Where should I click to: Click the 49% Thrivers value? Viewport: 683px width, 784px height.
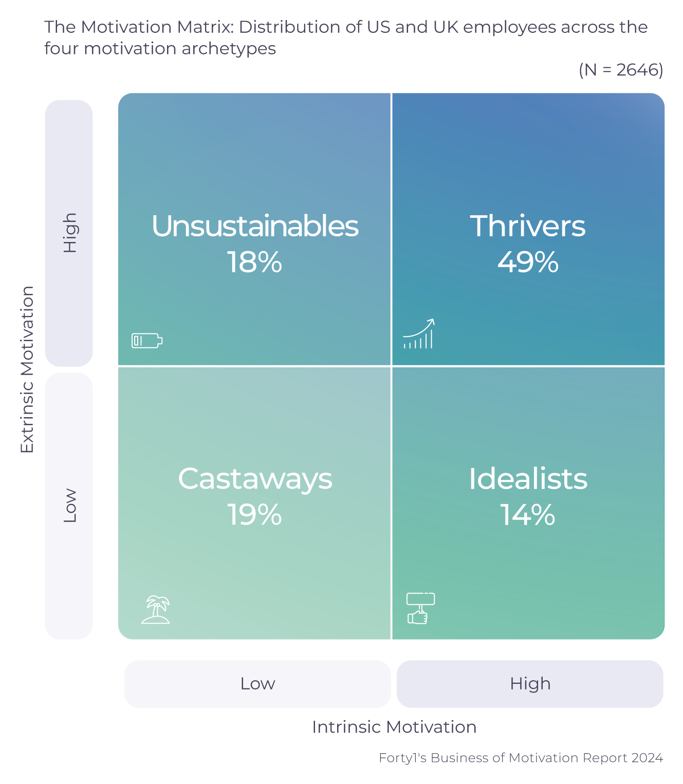click(x=528, y=262)
